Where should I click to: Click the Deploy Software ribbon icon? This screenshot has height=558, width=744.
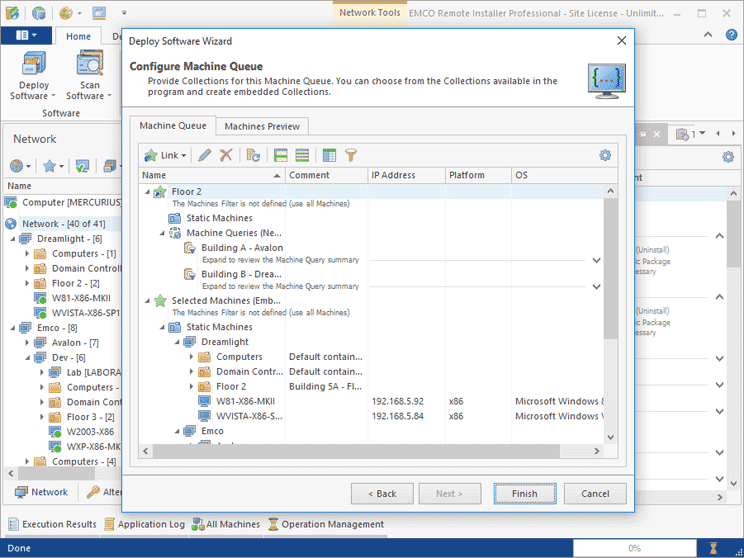35,76
